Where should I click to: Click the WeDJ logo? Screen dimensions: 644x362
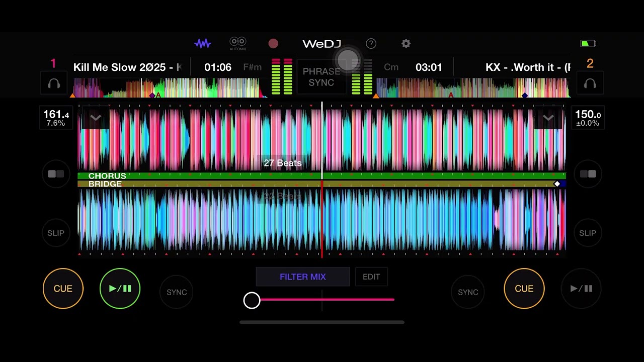pyautogui.click(x=321, y=44)
